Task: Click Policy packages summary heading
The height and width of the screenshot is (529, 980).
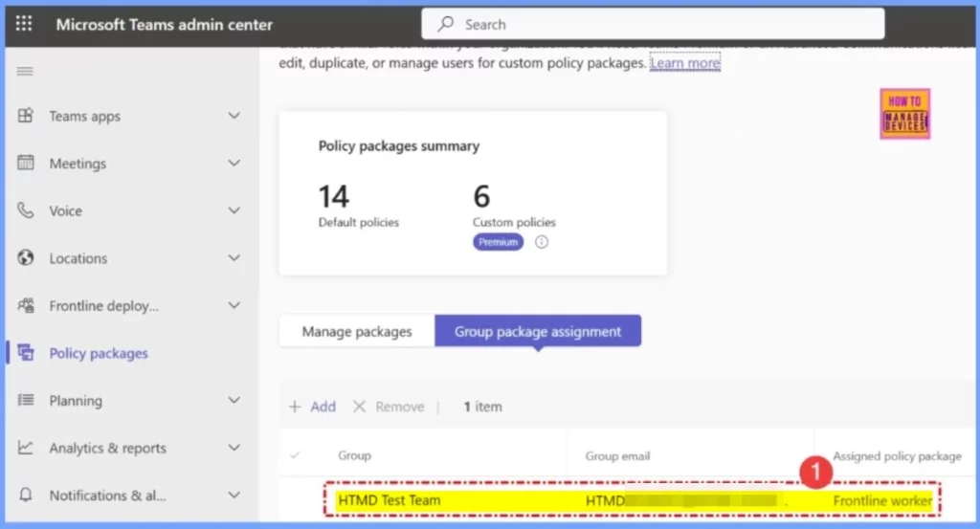Action: pyautogui.click(x=399, y=146)
